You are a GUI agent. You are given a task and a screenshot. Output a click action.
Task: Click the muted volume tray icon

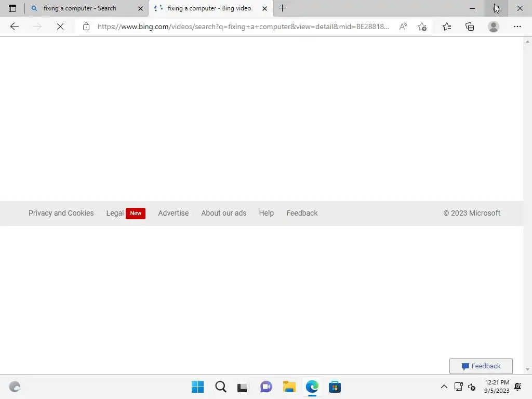tap(472, 387)
